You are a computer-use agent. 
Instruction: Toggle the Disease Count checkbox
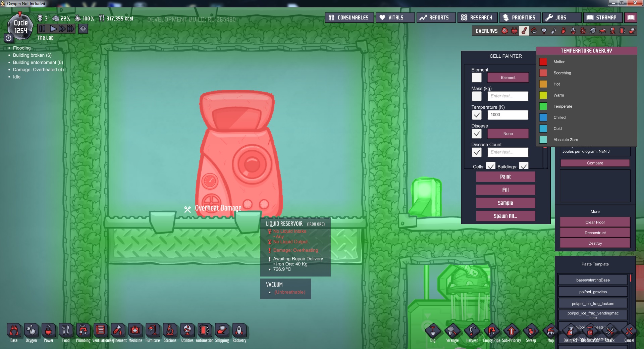476,152
